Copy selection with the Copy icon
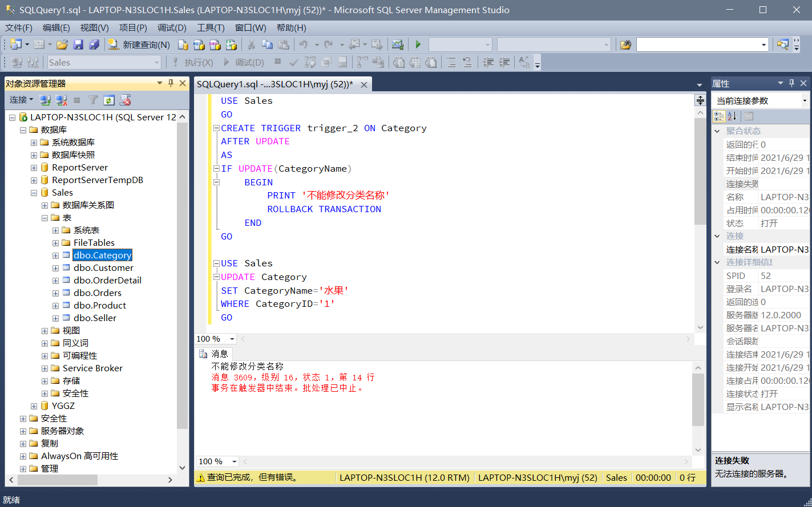The height and width of the screenshot is (507, 812). pos(267,44)
